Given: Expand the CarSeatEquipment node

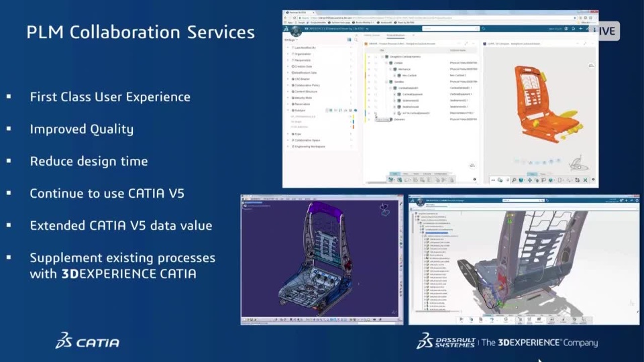Looking at the screenshot, I should coord(394,94).
